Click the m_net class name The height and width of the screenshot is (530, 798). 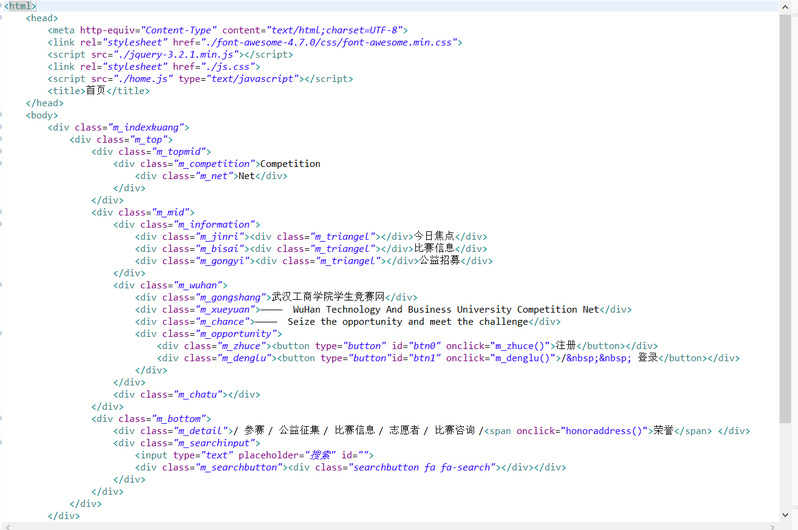pos(214,176)
